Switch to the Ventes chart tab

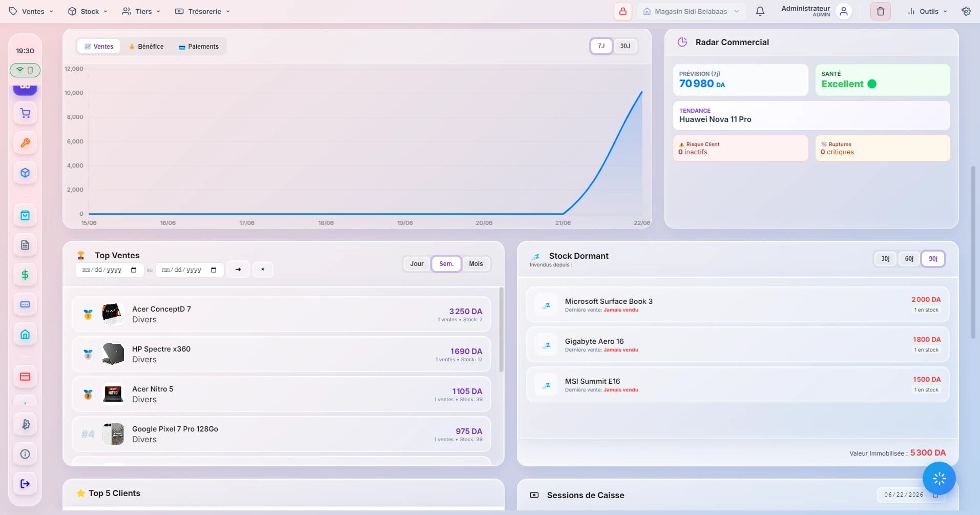pyautogui.click(x=99, y=46)
